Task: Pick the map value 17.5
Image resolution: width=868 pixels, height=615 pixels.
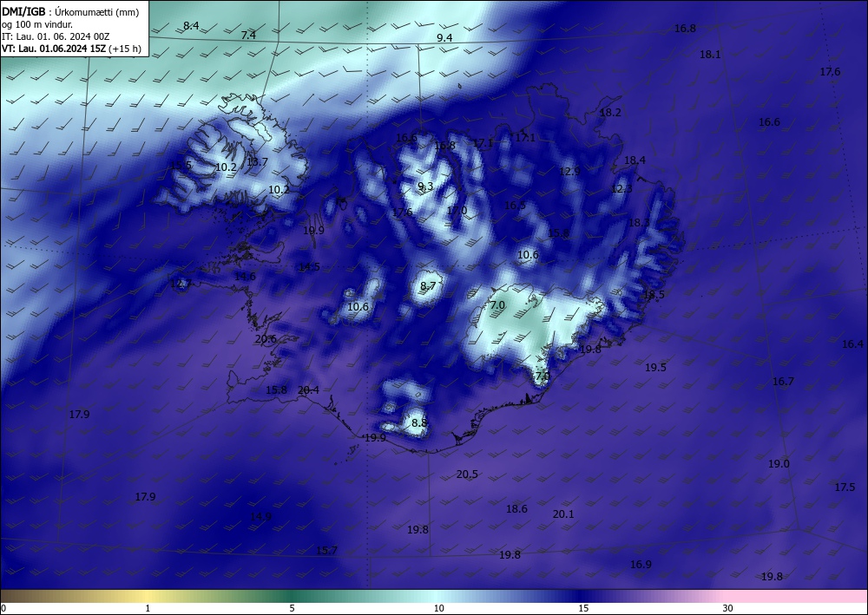Action: pyautogui.click(x=845, y=487)
